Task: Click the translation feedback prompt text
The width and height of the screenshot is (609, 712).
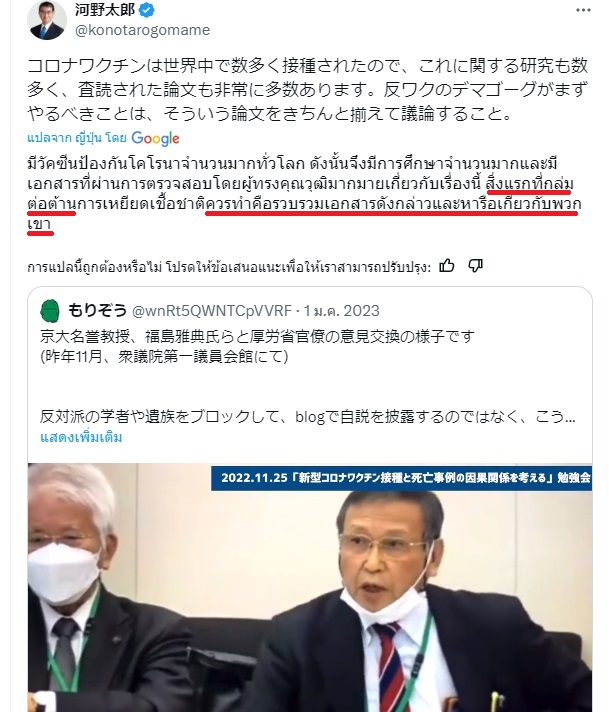Action: (x=229, y=267)
